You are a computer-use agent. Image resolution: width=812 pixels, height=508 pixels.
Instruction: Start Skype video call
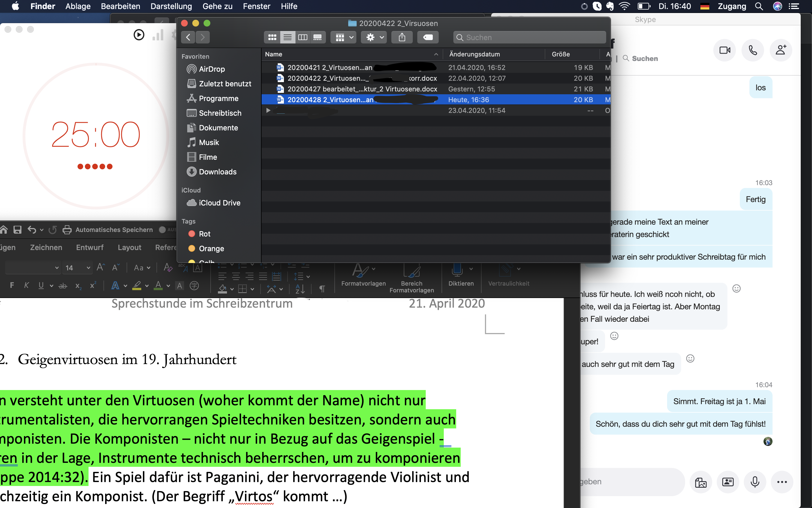click(725, 51)
